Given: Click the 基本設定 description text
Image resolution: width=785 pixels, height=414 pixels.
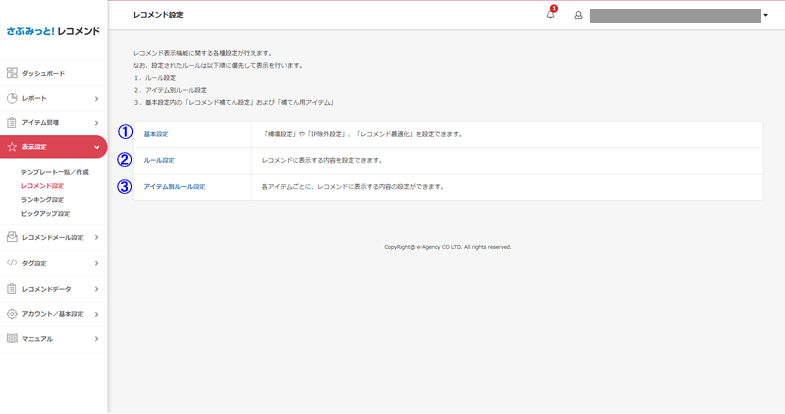Looking at the screenshot, I should (x=362, y=134).
